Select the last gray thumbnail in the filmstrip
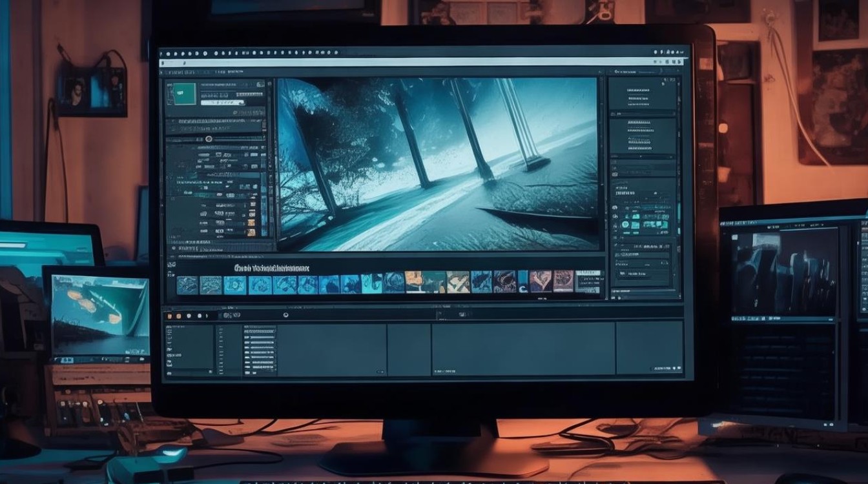This screenshot has height=484, width=868. point(588,281)
